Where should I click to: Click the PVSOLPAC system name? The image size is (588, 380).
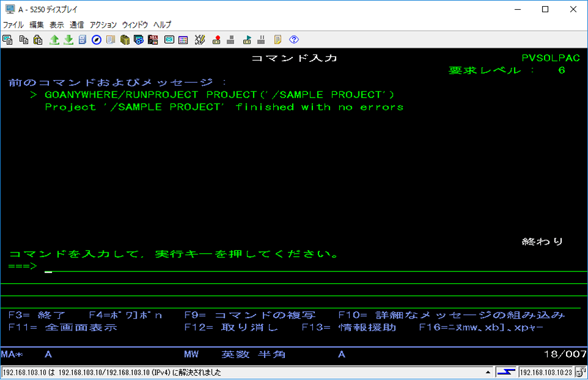(x=551, y=58)
